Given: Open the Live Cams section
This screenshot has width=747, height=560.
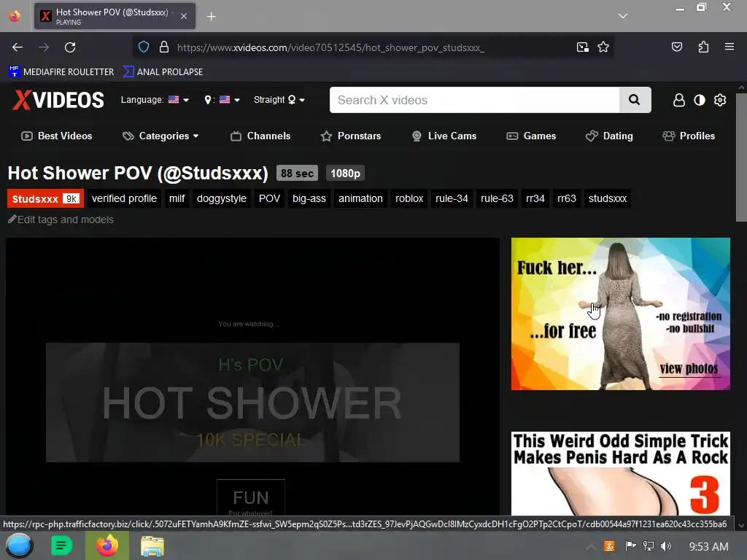Looking at the screenshot, I should pyautogui.click(x=444, y=136).
